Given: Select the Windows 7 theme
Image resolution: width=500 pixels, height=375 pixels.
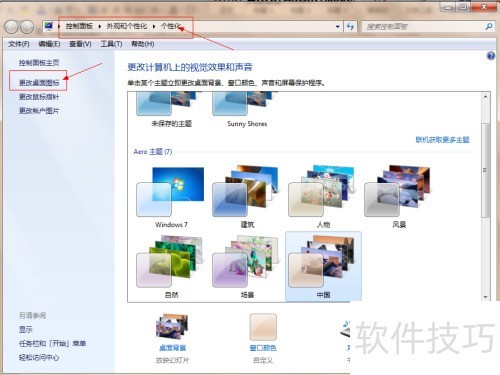Looking at the screenshot, I should point(171,198).
